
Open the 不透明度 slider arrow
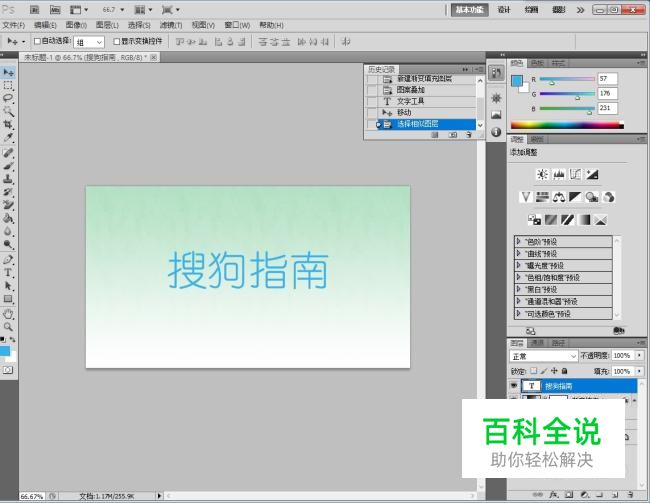pos(640,355)
